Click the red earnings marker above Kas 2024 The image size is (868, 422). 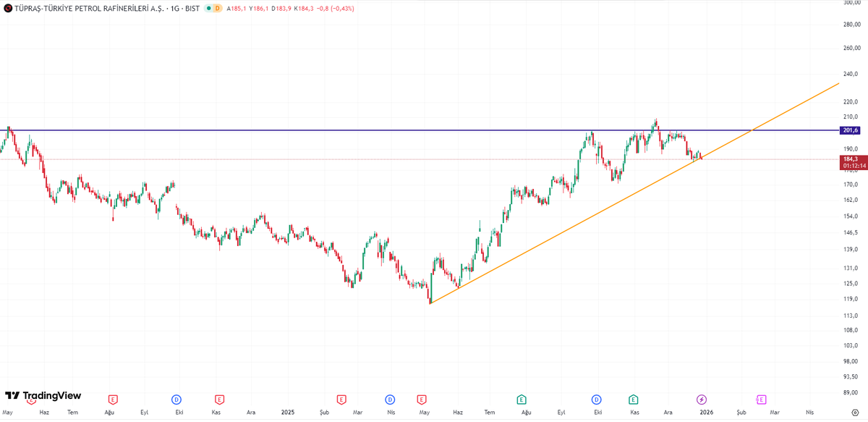(x=218, y=399)
